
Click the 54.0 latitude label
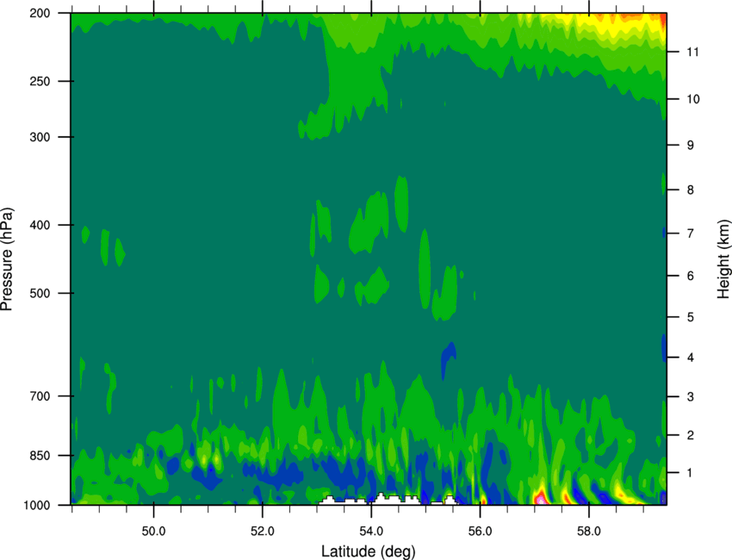[371, 532]
